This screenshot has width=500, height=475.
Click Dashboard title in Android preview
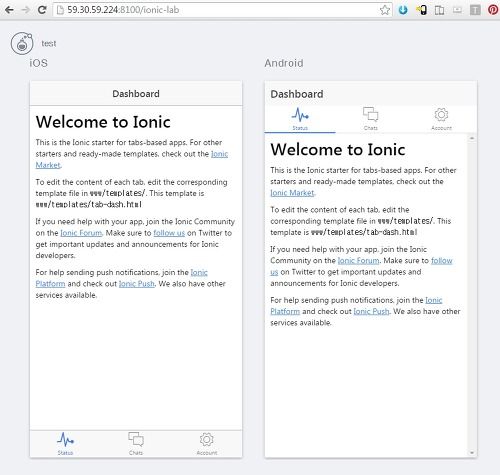pyautogui.click(x=297, y=94)
